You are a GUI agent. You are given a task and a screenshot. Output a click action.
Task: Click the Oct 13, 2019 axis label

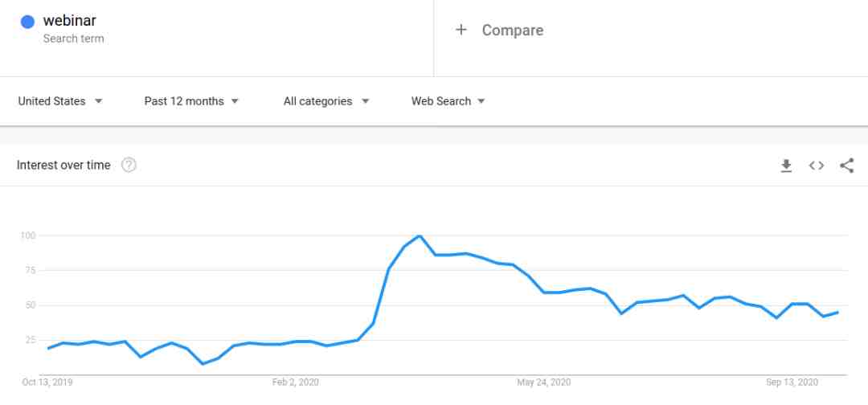click(x=47, y=382)
